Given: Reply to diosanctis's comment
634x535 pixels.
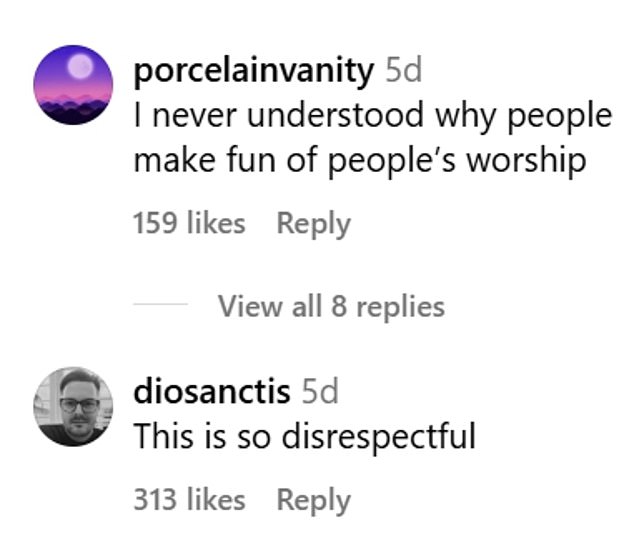Looking at the screenshot, I should pyautogui.click(x=313, y=501).
